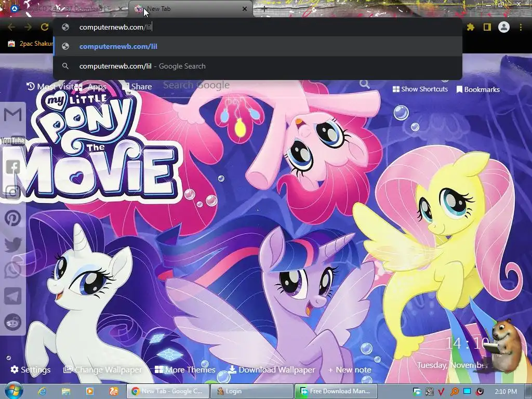Go back using browser back arrow
This screenshot has height=399, width=532.
coord(11,27)
